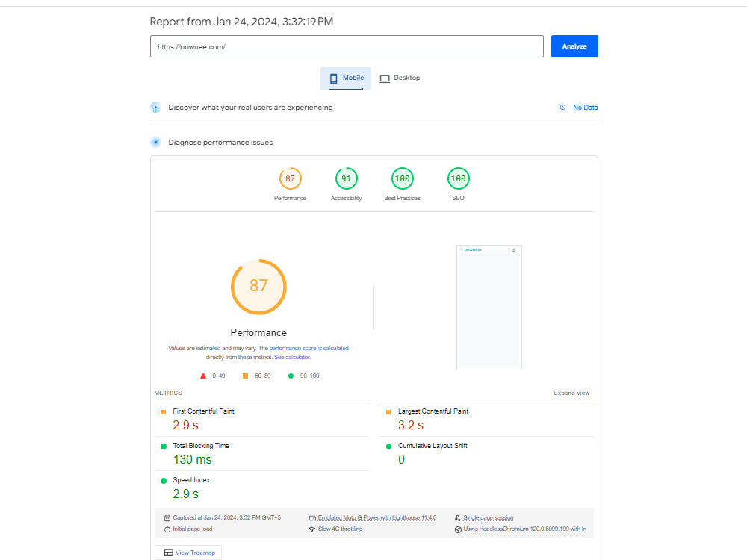Select the phone icon on the Mobile tab

coord(333,78)
